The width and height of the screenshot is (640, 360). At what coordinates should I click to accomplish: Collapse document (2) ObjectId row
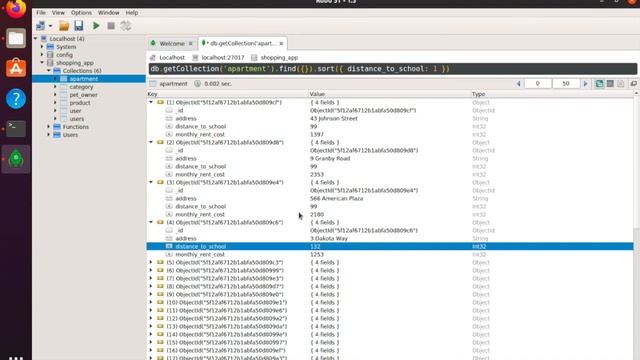(x=151, y=142)
